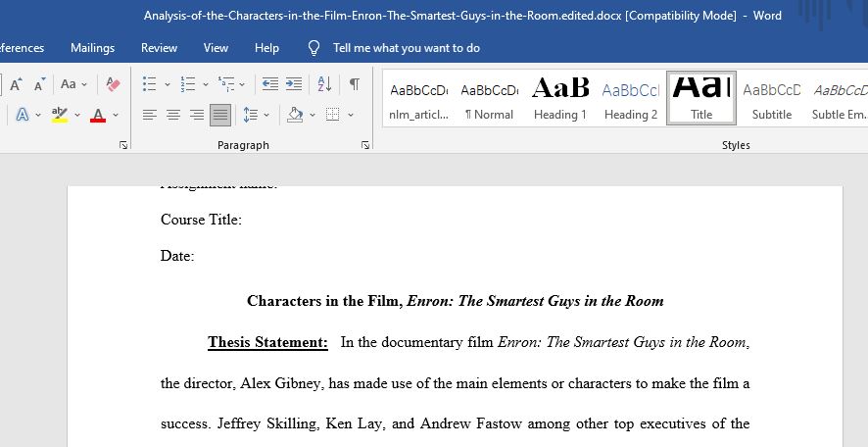Click the Increase Font Size icon

click(16, 84)
